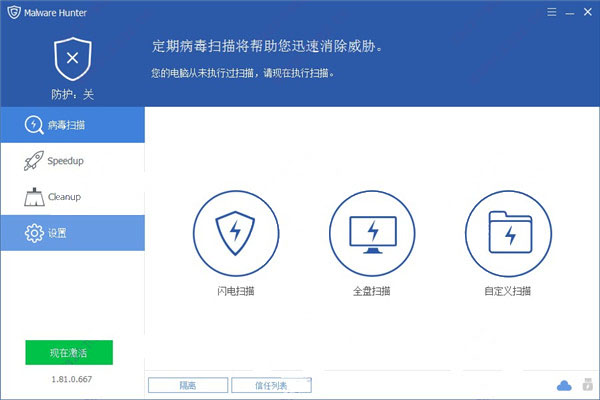This screenshot has width=600, height=400.
Task: Open the Cleanup sidebar tab
Action: tap(73, 197)
